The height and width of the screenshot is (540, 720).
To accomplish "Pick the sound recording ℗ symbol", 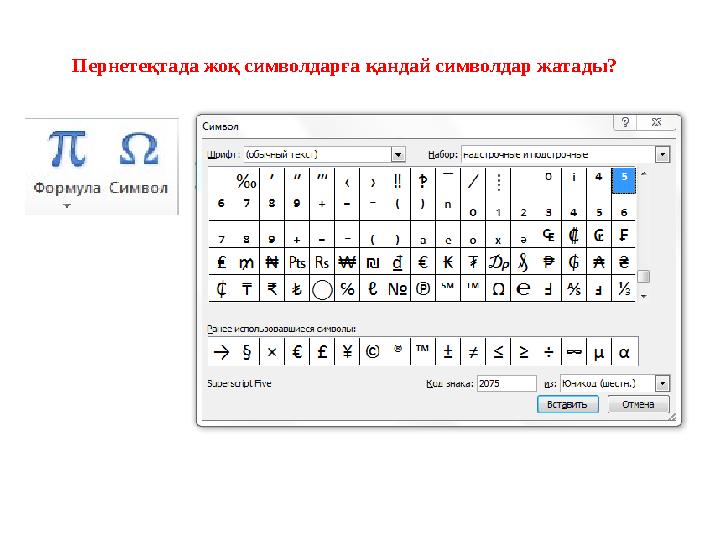I will [x=423, y=289].
